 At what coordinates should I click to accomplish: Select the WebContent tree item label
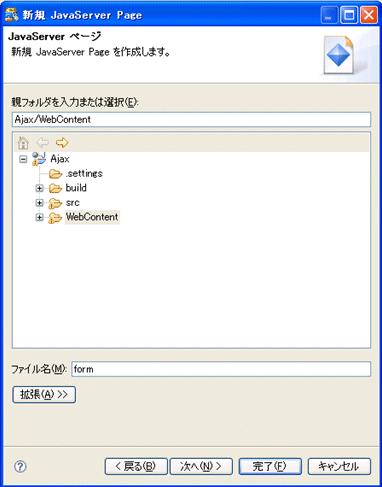92,217
